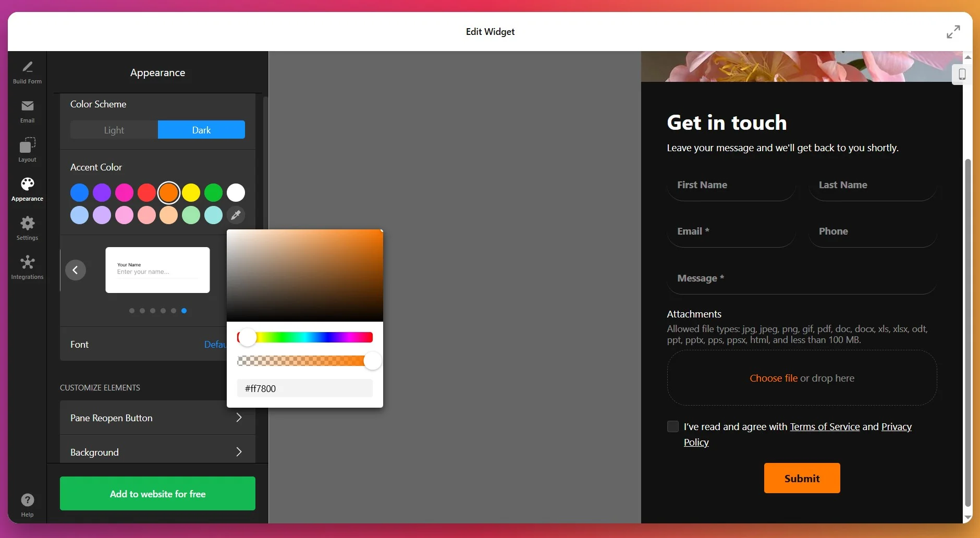980x538 pixels.
Task: Activate the eyedropper color picker tool
Action: [236, 215]
